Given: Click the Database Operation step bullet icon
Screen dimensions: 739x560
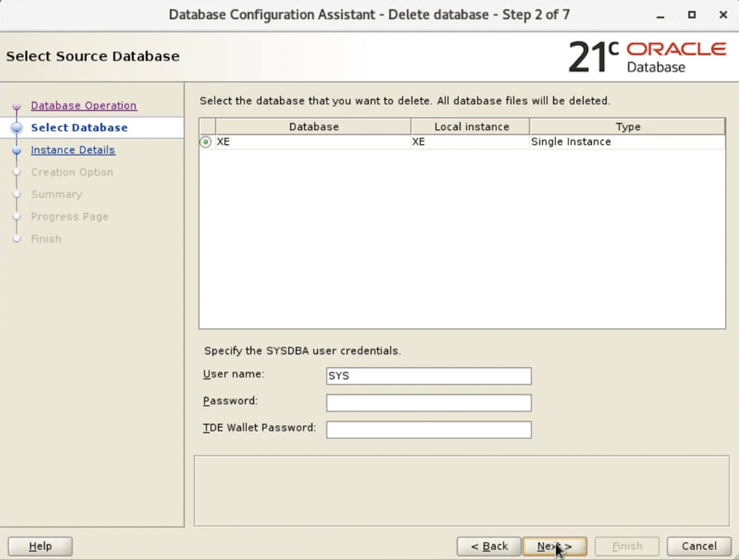Looking at the screenshot, I should 17,106.
